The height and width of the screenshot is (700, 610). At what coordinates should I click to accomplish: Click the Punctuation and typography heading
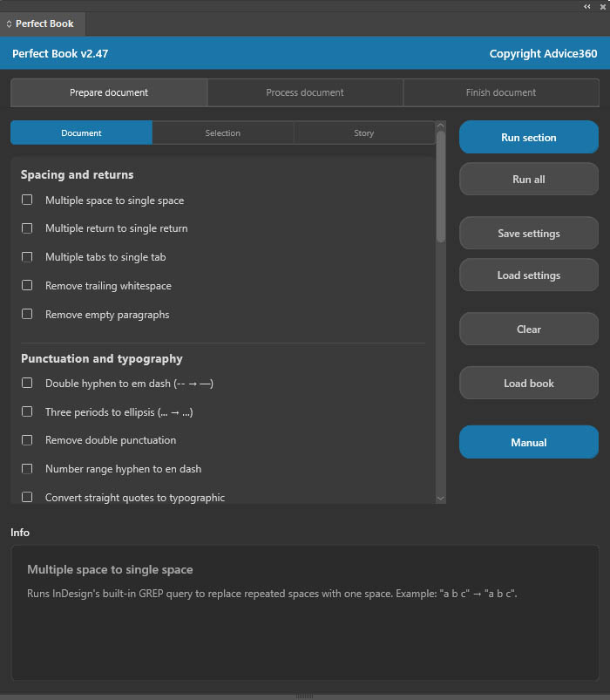click(102, 358)
